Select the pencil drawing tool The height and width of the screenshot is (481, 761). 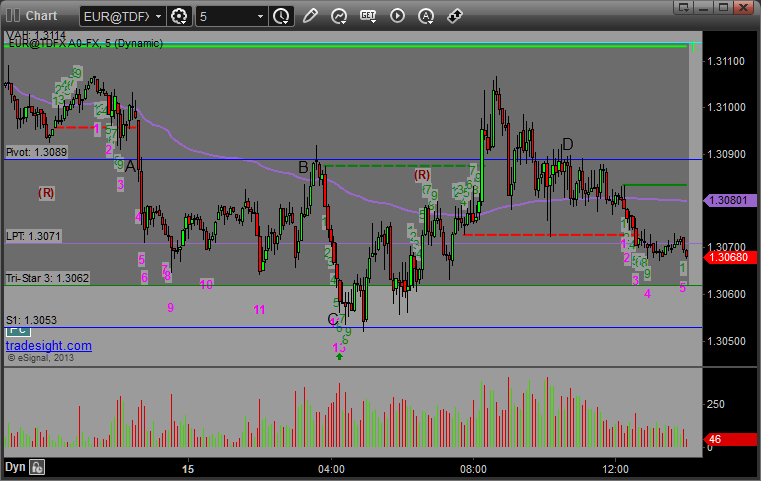[x=310, y=16]
